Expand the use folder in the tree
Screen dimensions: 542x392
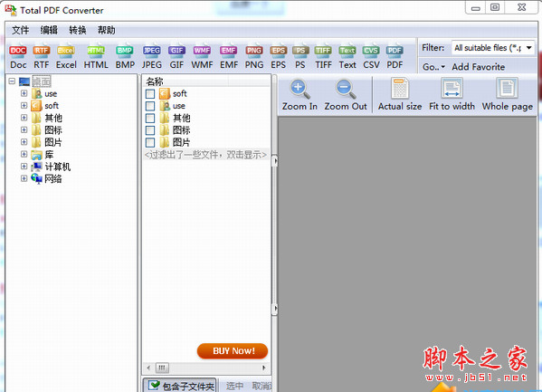pos(24,93)
